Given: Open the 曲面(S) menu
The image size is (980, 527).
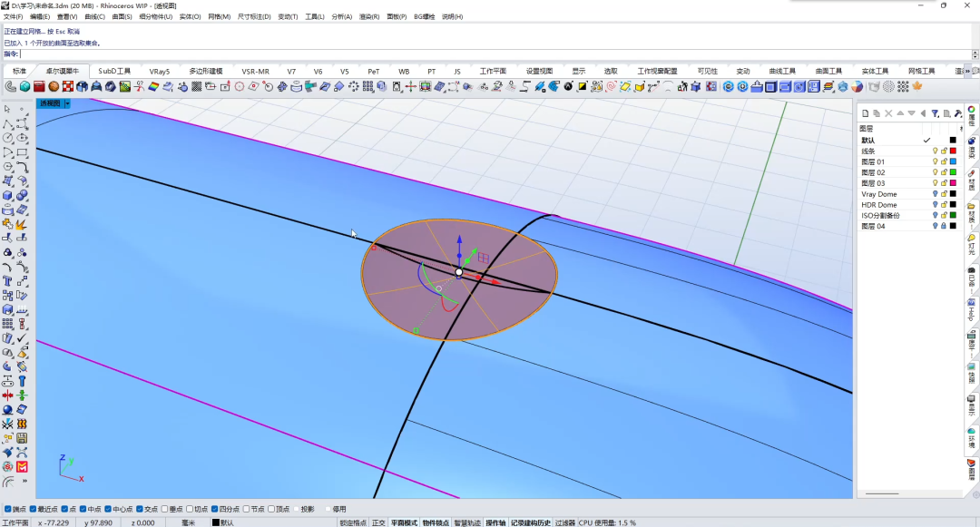Looking at the screenshot, I should tap(122, 17).
